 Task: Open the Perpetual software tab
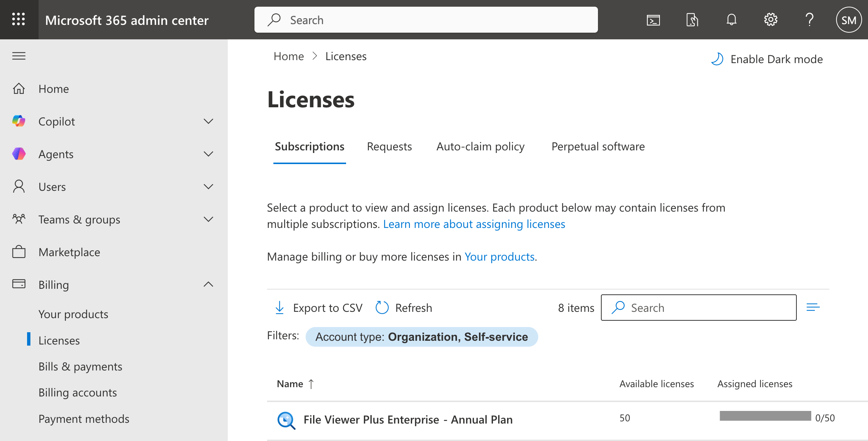coord(598,146)
